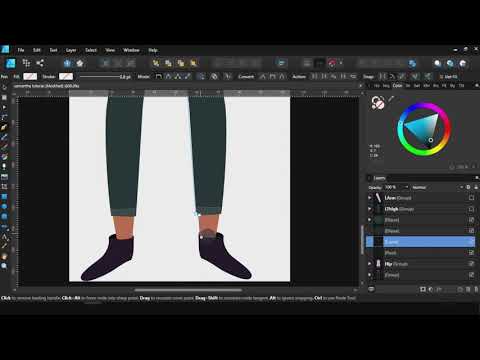Screen dimensions: 480x360
Task: Toggle visibility of the Hip group layer
Action: (471, 264)
